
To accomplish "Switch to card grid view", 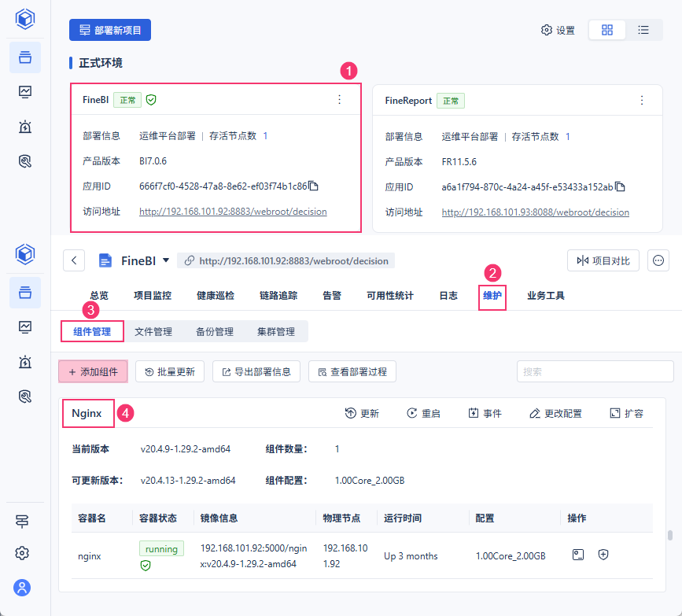I will tap(606, 30).
